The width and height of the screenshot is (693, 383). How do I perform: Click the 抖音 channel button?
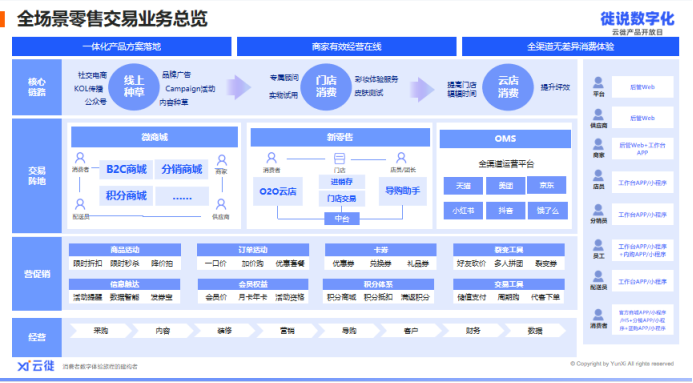(x=506, y=211)
